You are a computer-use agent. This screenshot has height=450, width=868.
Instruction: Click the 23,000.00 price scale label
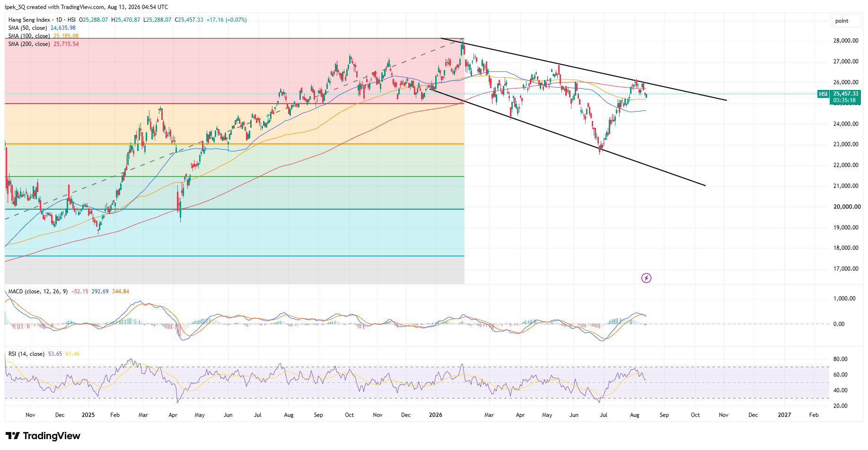tap(846, 144)
